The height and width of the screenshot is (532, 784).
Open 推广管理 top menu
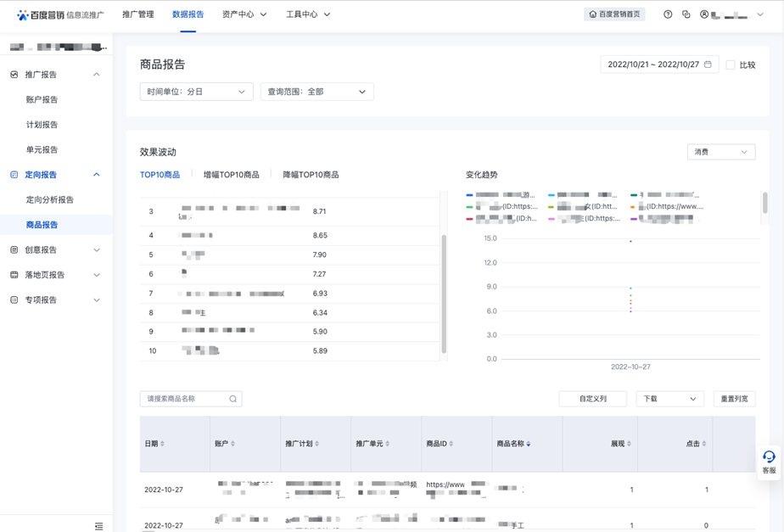[137, 14]
